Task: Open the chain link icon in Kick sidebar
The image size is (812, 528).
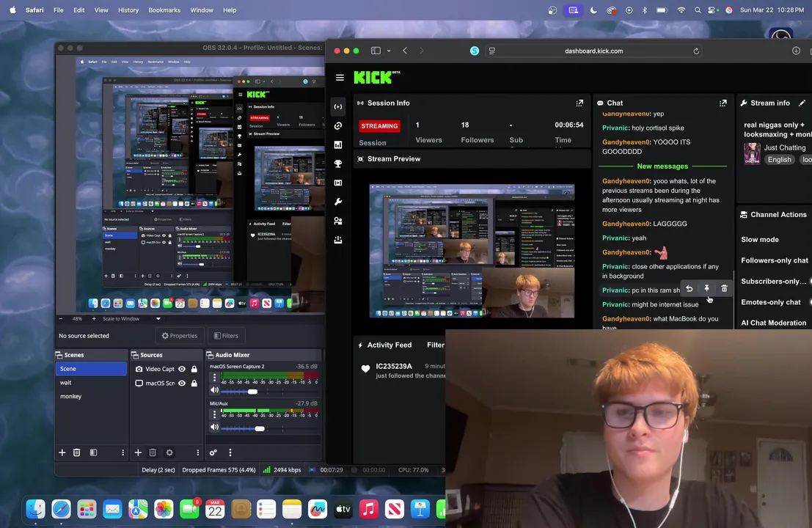Action: (338, 126)
